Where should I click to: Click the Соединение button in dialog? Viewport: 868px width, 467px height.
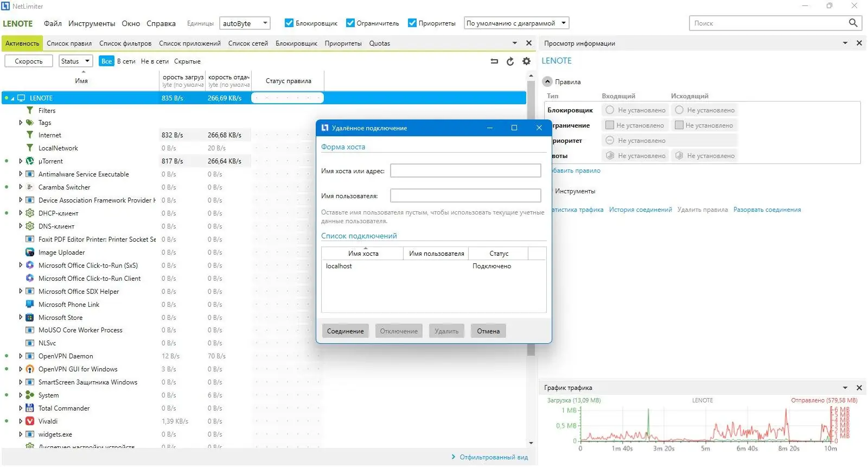pyautogui.click(x=345, y=331)
